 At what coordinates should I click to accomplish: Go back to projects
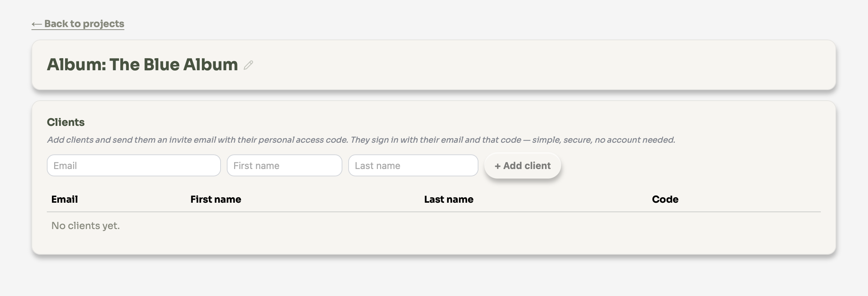78,24
